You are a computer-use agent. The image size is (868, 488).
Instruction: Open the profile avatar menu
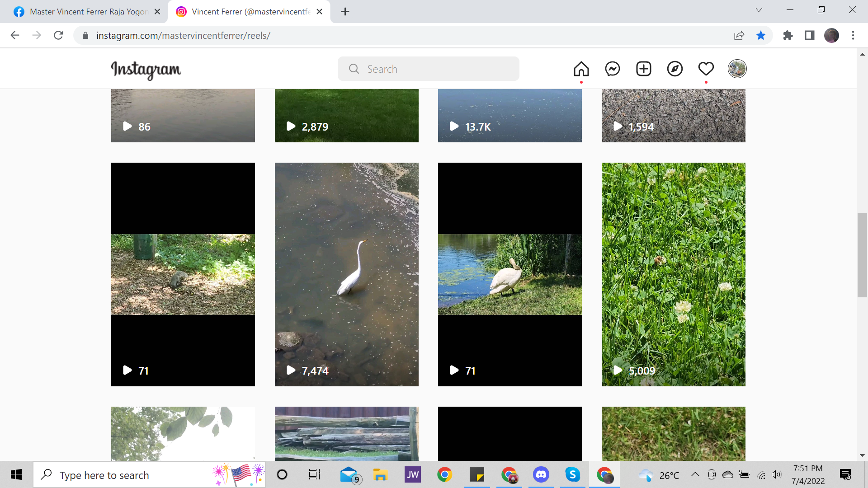pyautogui.click(x=737, y=69)
